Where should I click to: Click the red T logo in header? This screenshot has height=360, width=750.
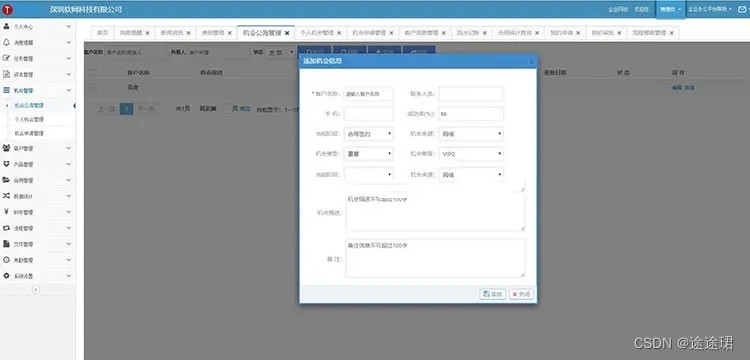[8, 10]
